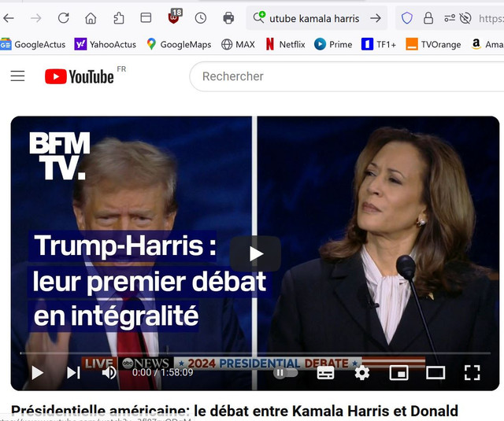Reload the current page

click(63, 18)
